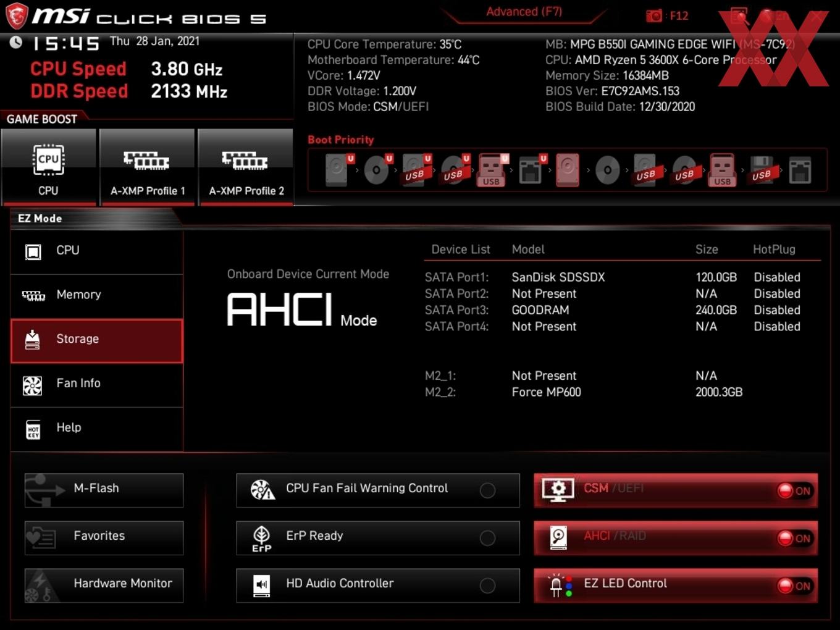Image resolution: width=840 pixels, height=630 pixels.
Task: Open the Favorites menu
Action: point(104,537)
